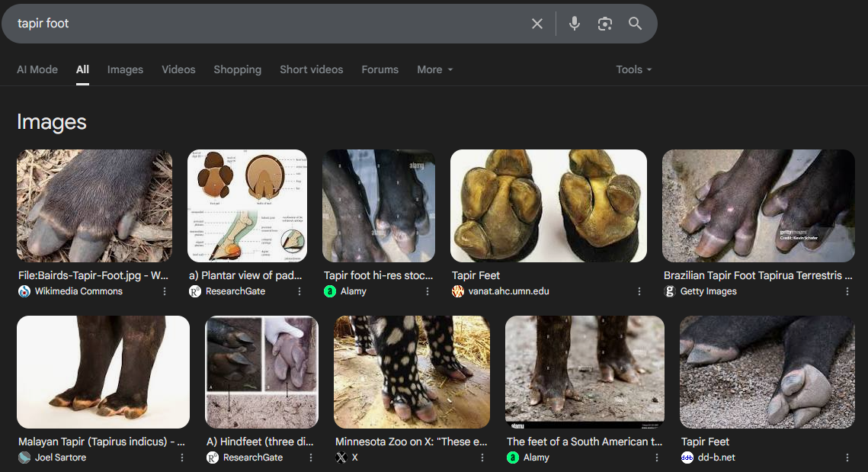The height and width of the screenshot is (472, 868).
Task: Open more options for Minnesota Zoo X result
Action: [x=482, y=457]
